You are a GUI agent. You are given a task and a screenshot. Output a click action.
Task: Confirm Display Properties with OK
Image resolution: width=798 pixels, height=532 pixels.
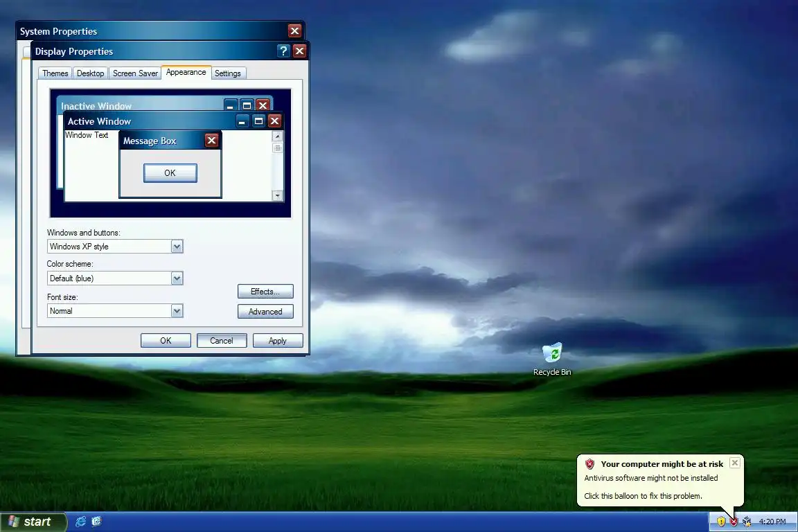pos(166,341)
